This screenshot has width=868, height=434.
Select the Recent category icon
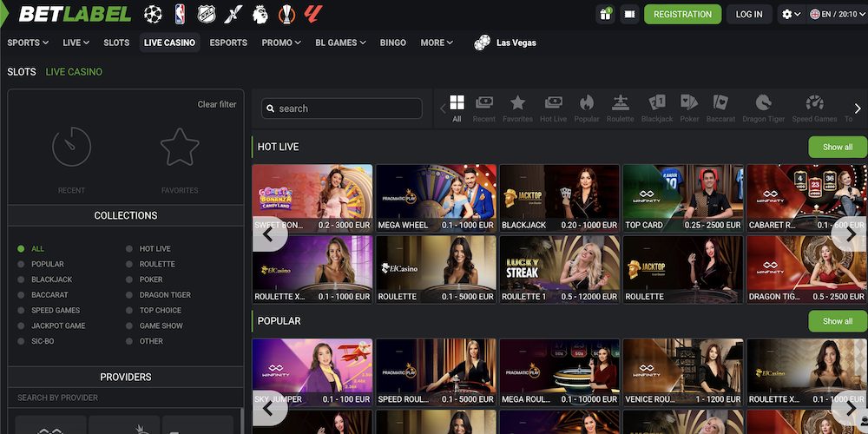tap(483, 102)
